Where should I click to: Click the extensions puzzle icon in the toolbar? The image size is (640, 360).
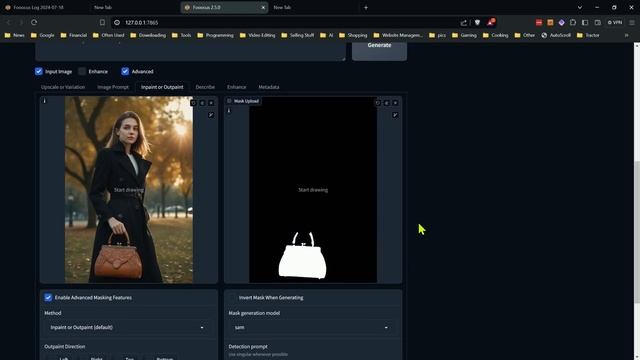(573, 22)
